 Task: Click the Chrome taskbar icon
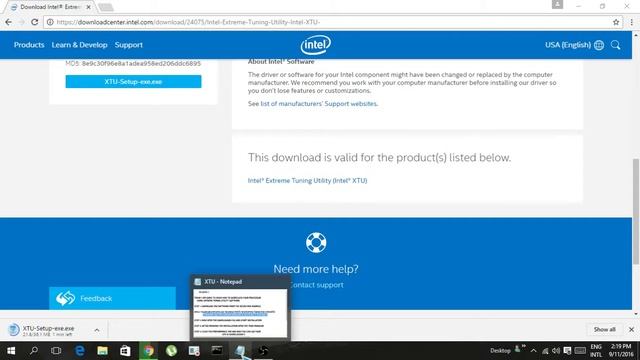tap(149, 351)
